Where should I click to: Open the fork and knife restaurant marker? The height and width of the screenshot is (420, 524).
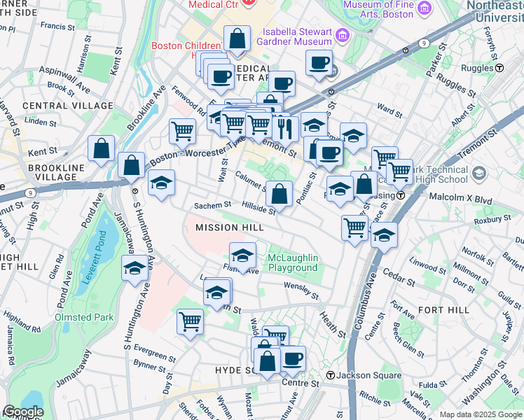pos(285,127)
